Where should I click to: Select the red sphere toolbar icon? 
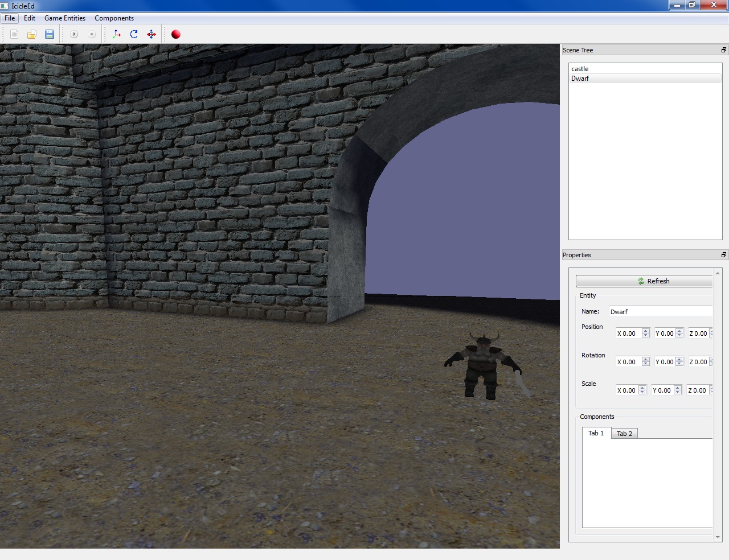click(x=175, y=34)
